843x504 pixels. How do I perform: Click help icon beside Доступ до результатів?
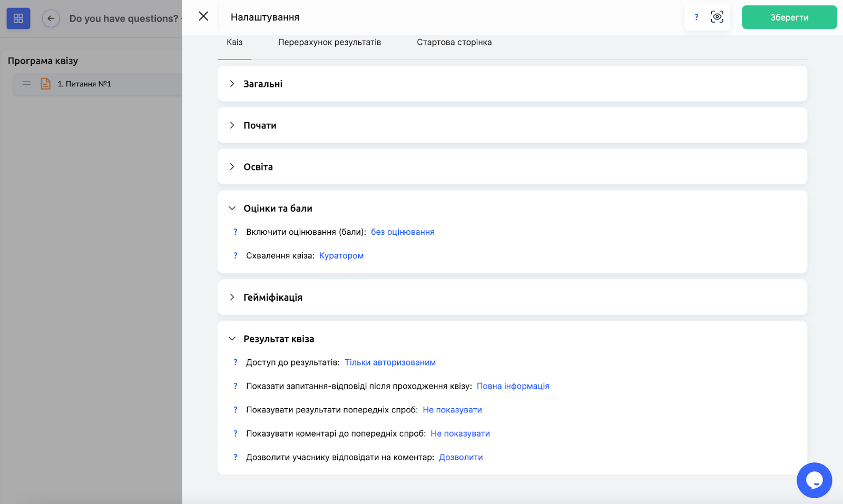(x=236, y=362)
